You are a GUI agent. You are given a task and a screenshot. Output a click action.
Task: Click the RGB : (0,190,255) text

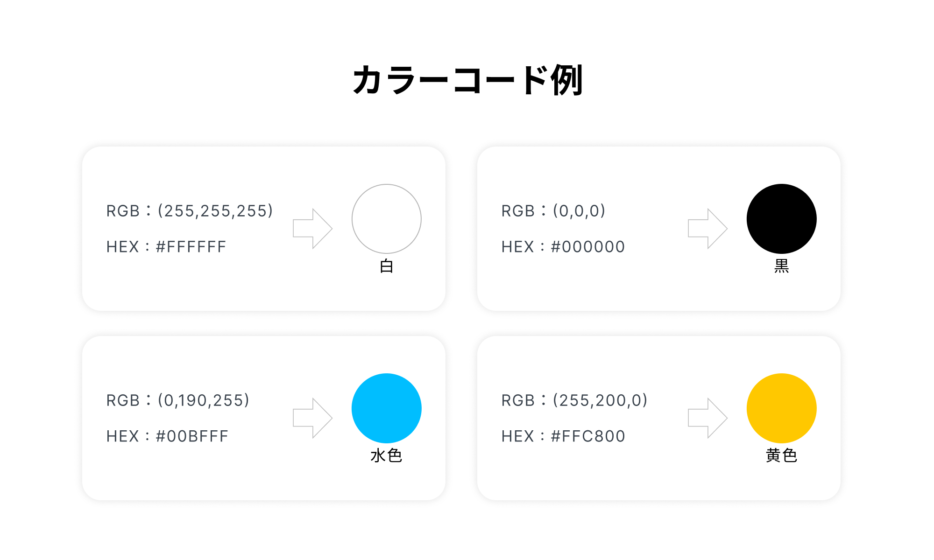(178, 400)
